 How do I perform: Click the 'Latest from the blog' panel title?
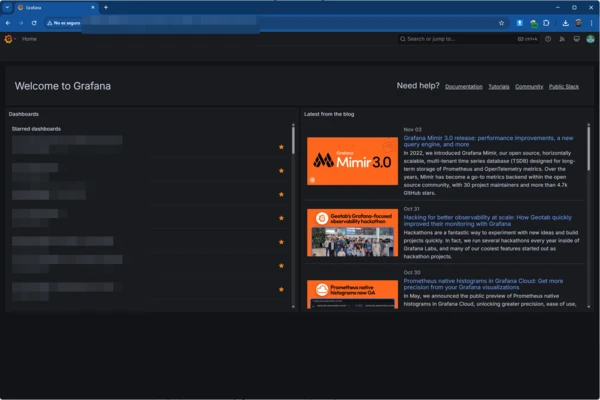[329, 114]
